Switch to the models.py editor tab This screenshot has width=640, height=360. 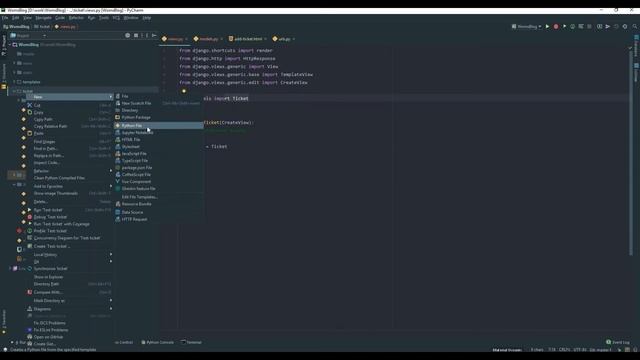pyautogui.click(x=208, y=39)
